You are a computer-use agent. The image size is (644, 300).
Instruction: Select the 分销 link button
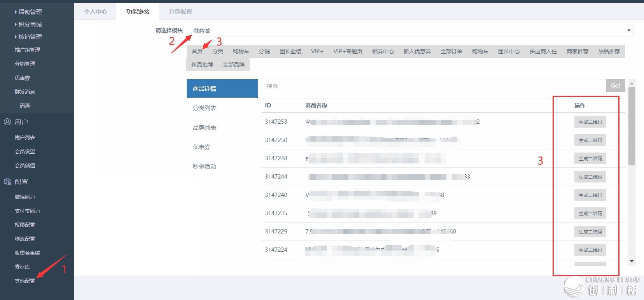pos(264,51)
